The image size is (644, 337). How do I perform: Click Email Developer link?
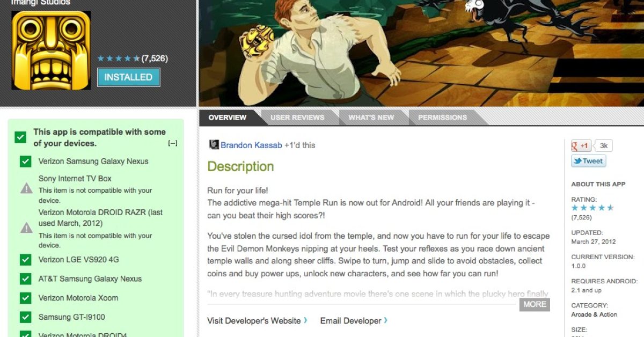(354, 321)
